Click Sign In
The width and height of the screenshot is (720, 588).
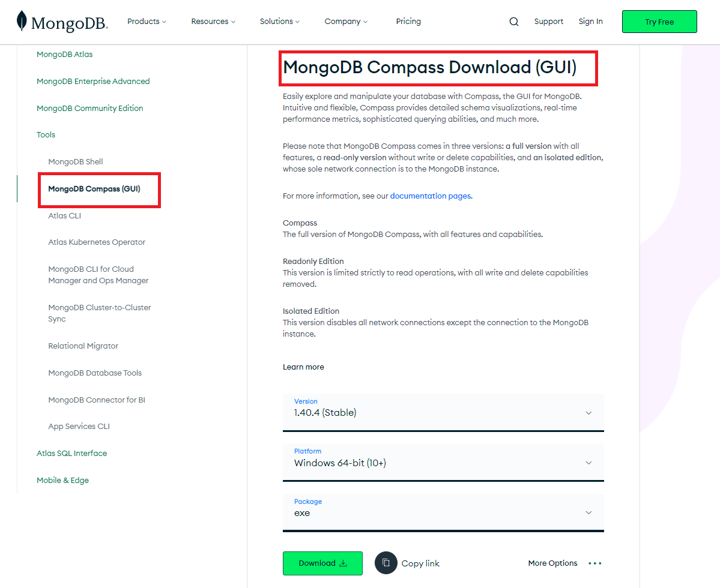tap(590, 22)
